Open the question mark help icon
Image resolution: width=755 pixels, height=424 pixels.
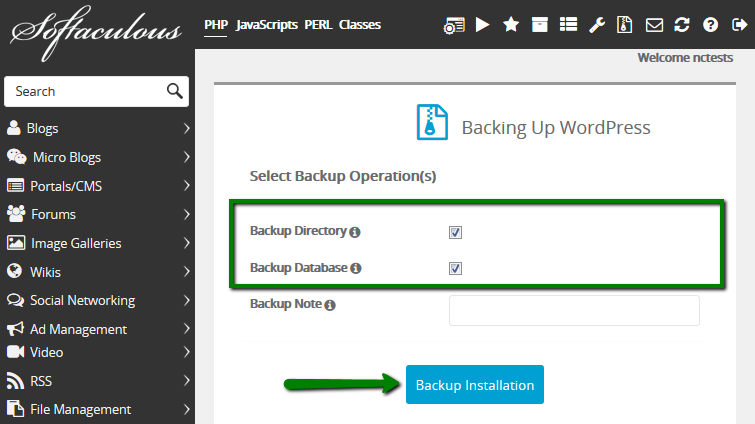pos(711,25)
